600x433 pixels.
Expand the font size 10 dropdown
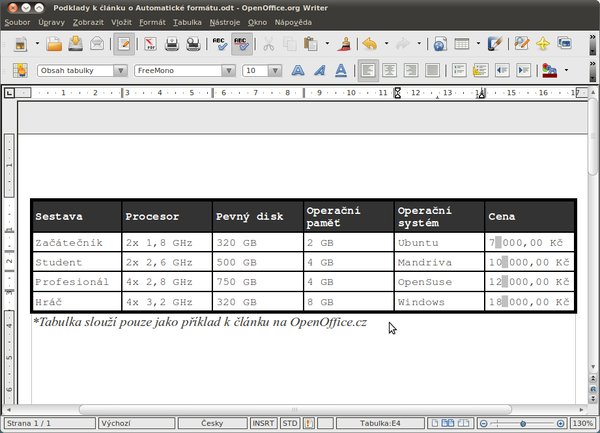(x=275, y=71)
